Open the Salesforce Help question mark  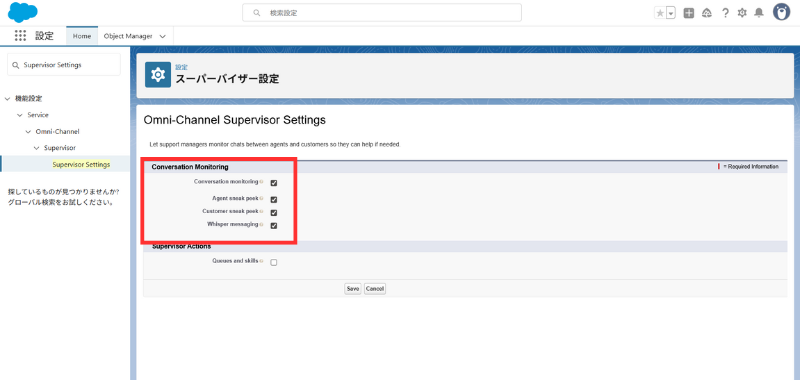pyautogui.click(x=725, y=13)
